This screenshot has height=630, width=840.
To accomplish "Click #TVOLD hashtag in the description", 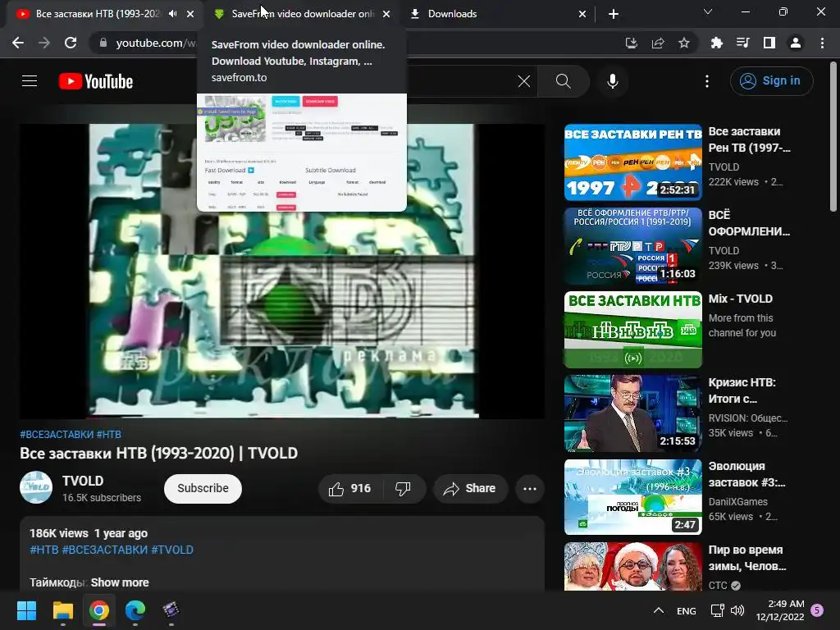I will point(172,550).
